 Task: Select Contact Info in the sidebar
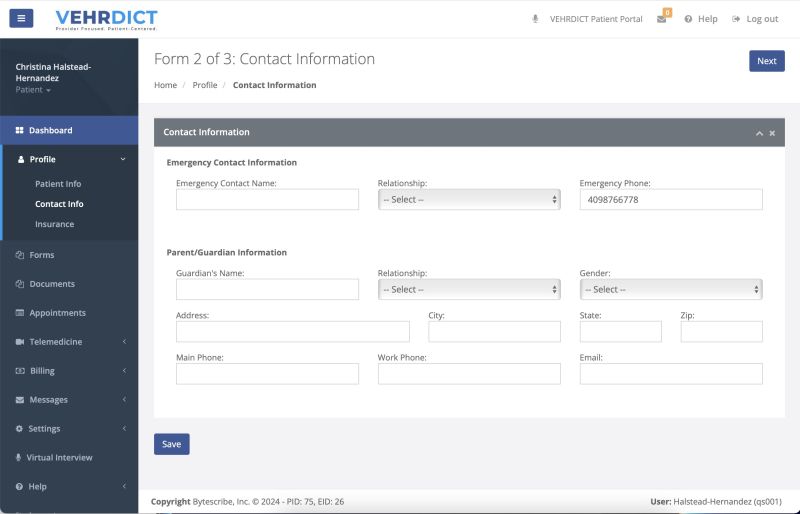click(59, 204)
